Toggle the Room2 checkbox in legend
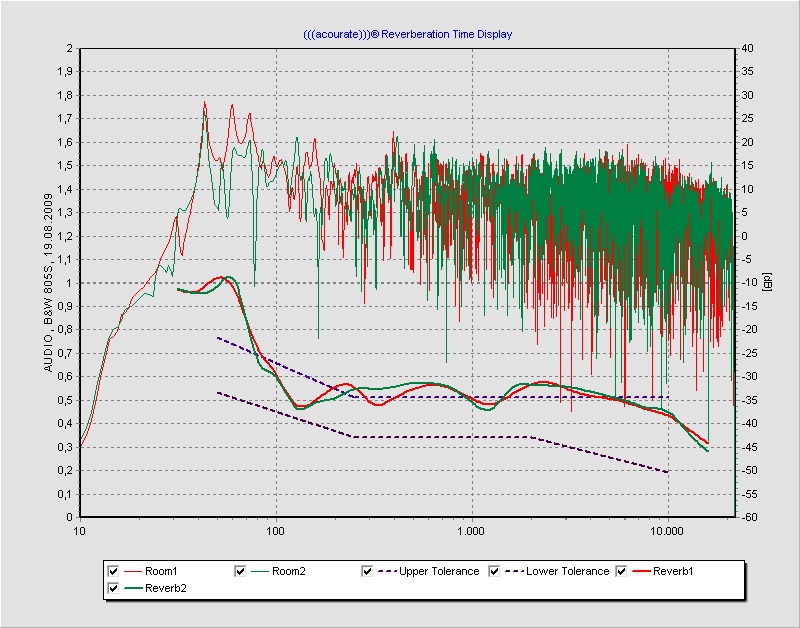The width and height of the screenshot is (800, 628). (240, 571)
